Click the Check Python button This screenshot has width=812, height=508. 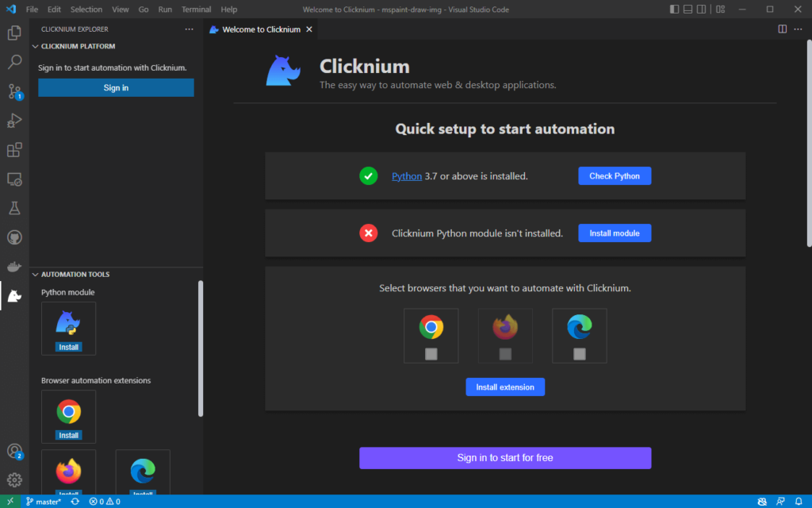coord(615,175)
